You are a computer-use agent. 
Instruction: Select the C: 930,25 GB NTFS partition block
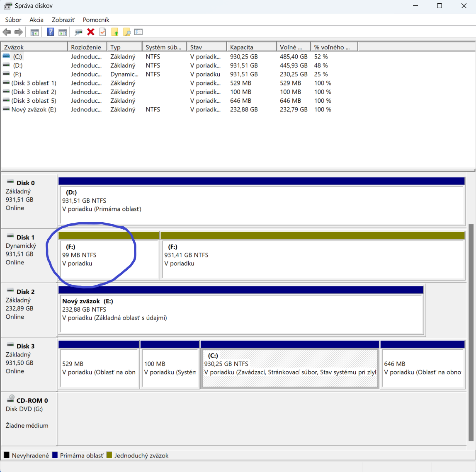click(290, 365)
